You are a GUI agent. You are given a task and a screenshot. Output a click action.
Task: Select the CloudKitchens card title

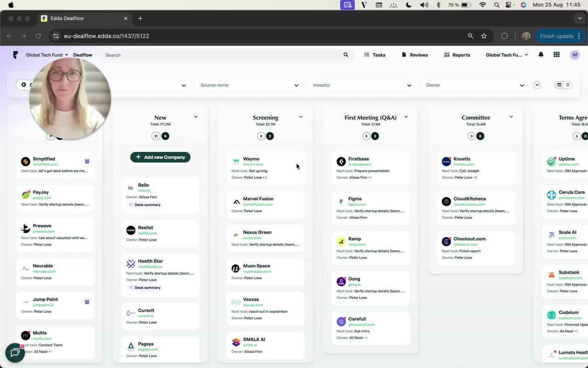(469, 199)
